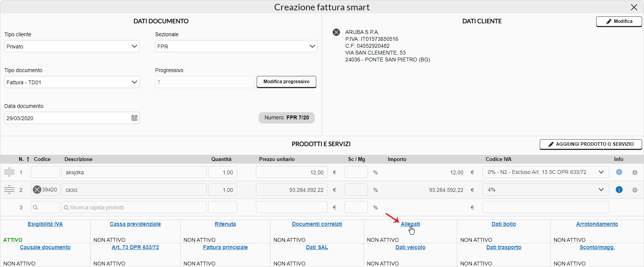
Task: Click the info icon on row 1
Action: (x=619, y=172)
